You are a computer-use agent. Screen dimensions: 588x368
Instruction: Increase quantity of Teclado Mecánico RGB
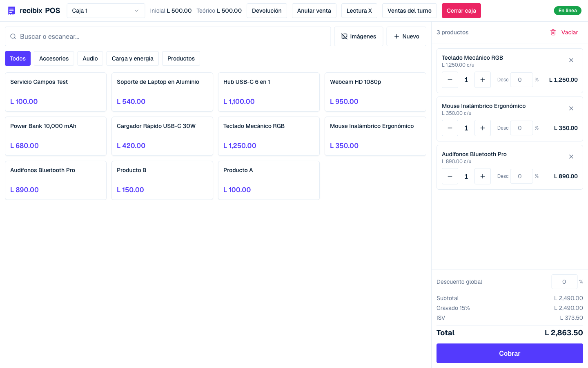pos(483,80)
